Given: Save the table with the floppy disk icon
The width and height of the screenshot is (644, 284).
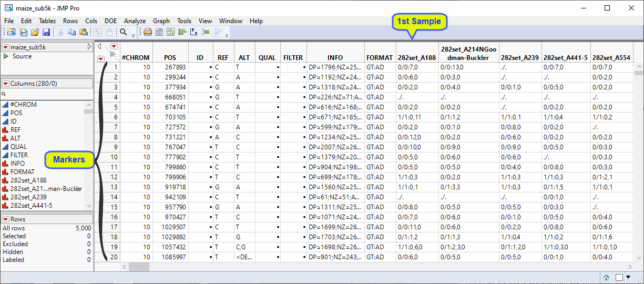Looking at the screenshot, I should tap(46, 33).
